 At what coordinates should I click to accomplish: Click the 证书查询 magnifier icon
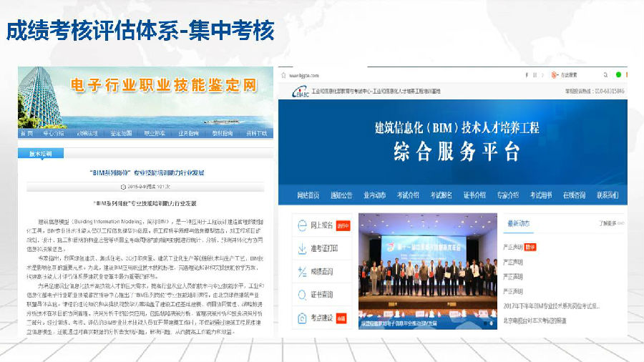pos(302,295)
